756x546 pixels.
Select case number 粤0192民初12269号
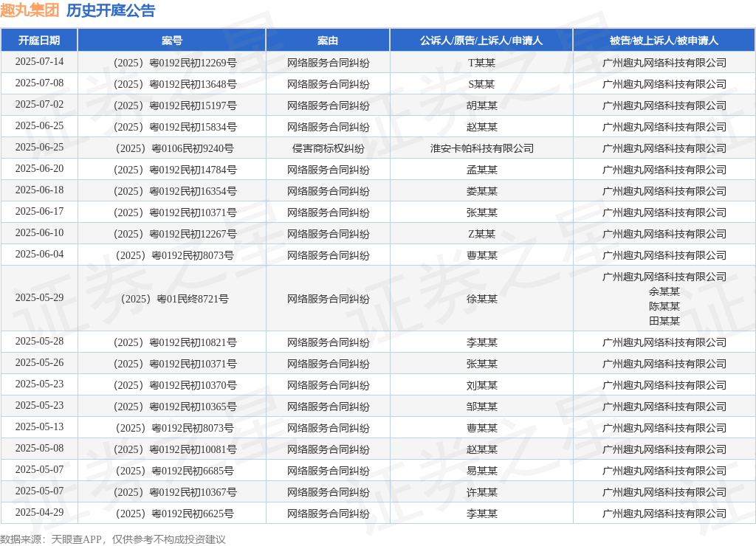tap(175, 63)
